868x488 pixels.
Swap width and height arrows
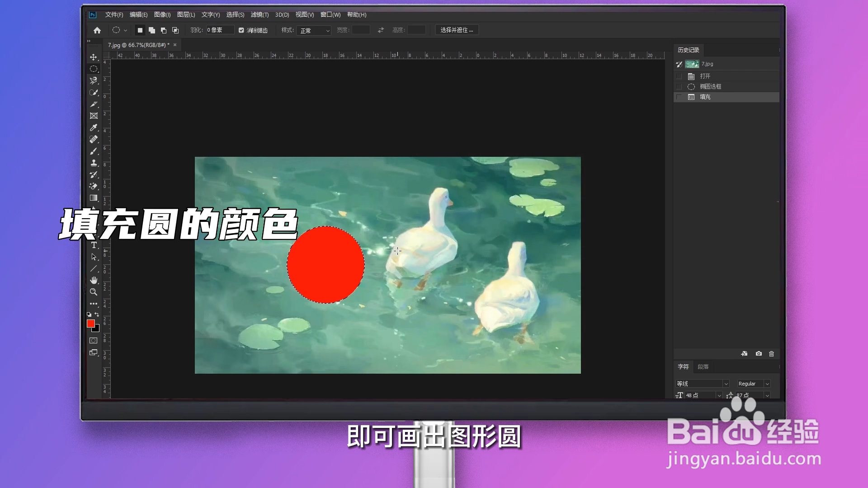coord(381,30)
